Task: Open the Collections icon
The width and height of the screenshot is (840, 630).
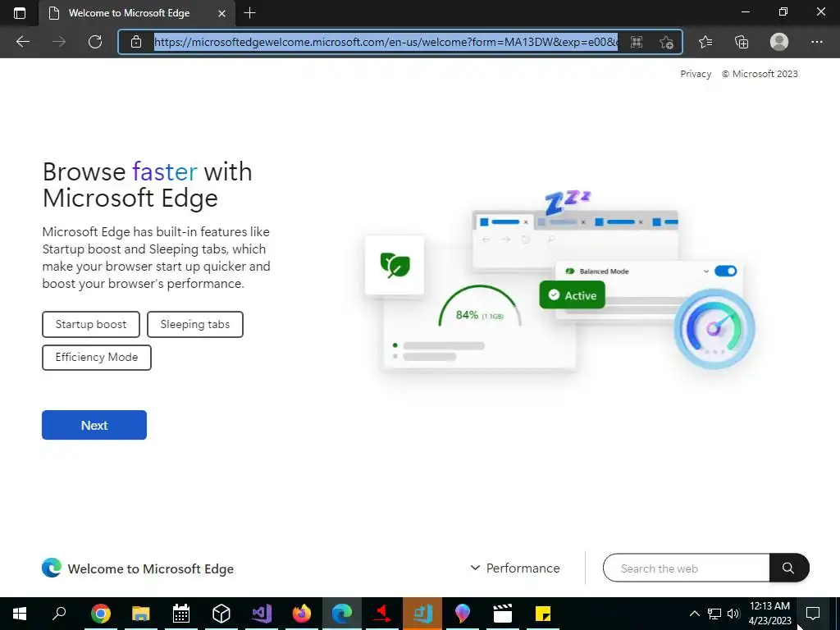Action: (742, 42)
